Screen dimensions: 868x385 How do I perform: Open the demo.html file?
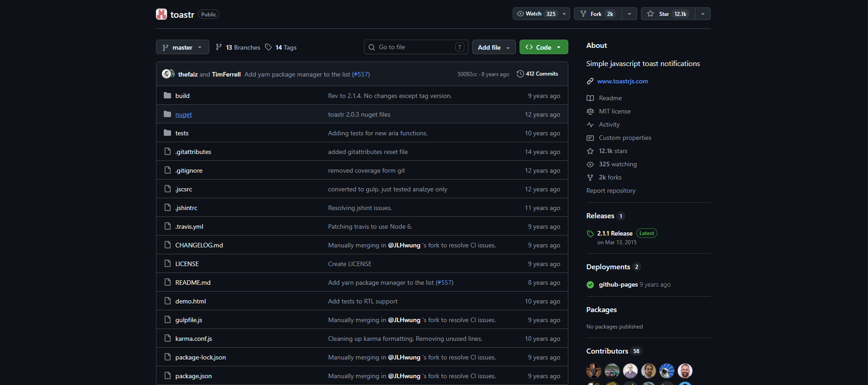191,301
